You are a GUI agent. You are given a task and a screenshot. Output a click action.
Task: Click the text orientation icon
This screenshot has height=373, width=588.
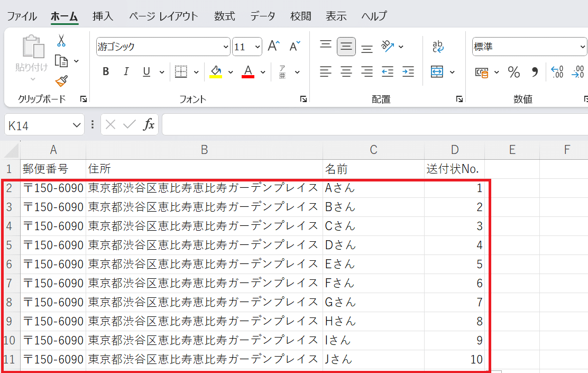(x=388, y=46)
